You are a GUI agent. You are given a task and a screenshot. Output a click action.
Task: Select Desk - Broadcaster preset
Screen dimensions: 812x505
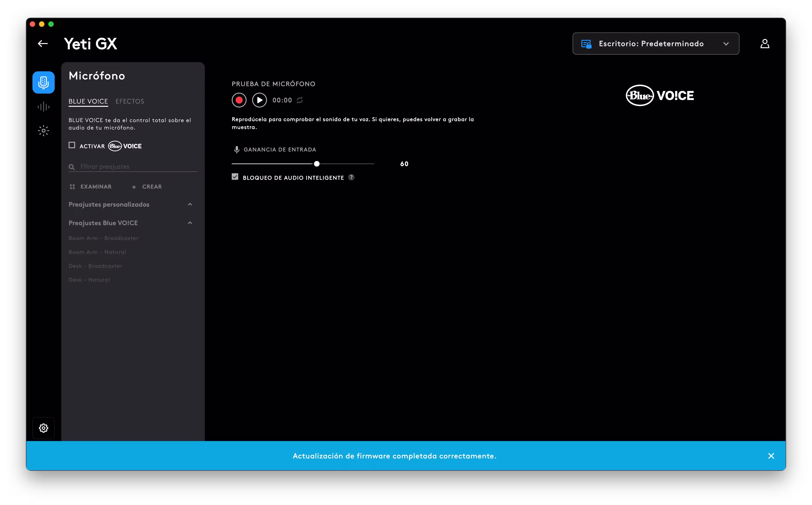click(x=95, y=266)
